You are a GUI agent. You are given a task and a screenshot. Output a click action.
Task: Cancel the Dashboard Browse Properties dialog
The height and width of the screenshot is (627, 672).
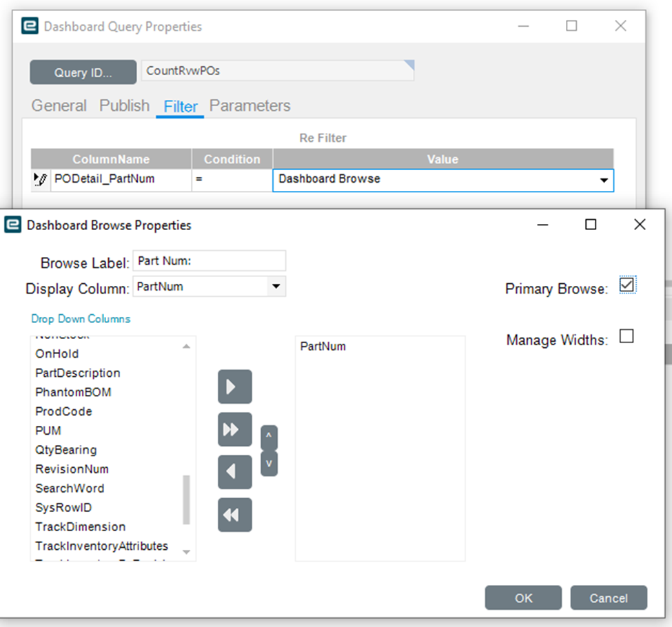[x=608, y=598]
